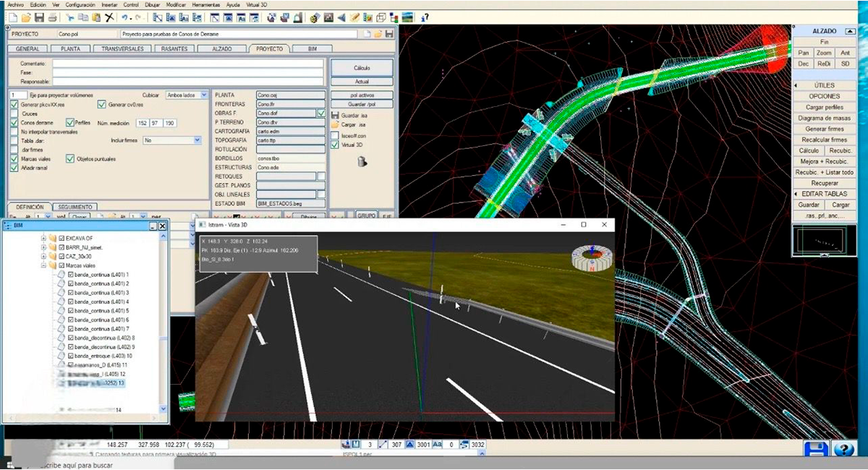
Task: Open the Incluir firmes dropdown
Action: tap(172, 140)
